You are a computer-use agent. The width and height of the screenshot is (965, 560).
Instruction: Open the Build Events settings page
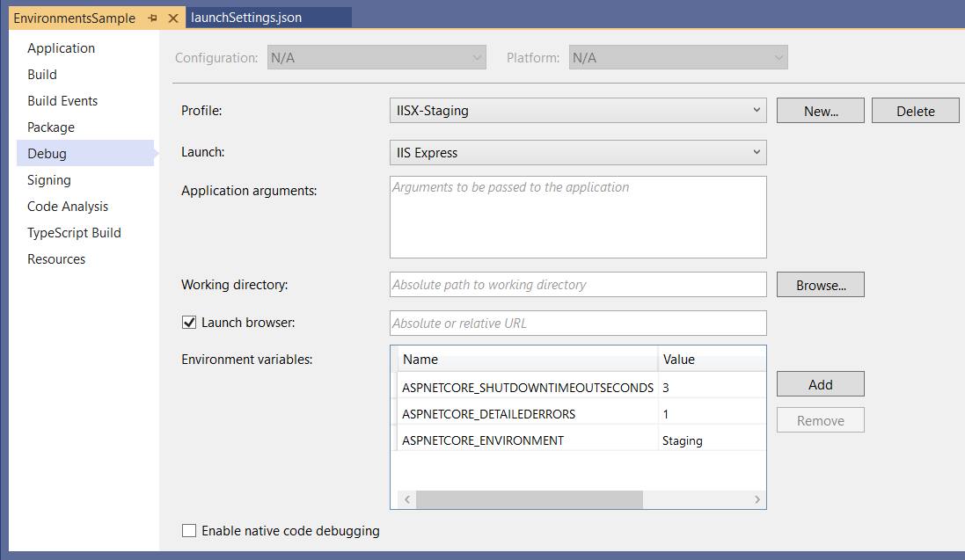coord(62,101)
